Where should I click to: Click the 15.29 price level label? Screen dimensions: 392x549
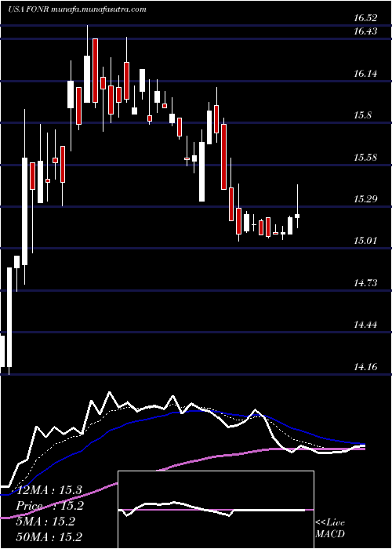coord(365,199)
